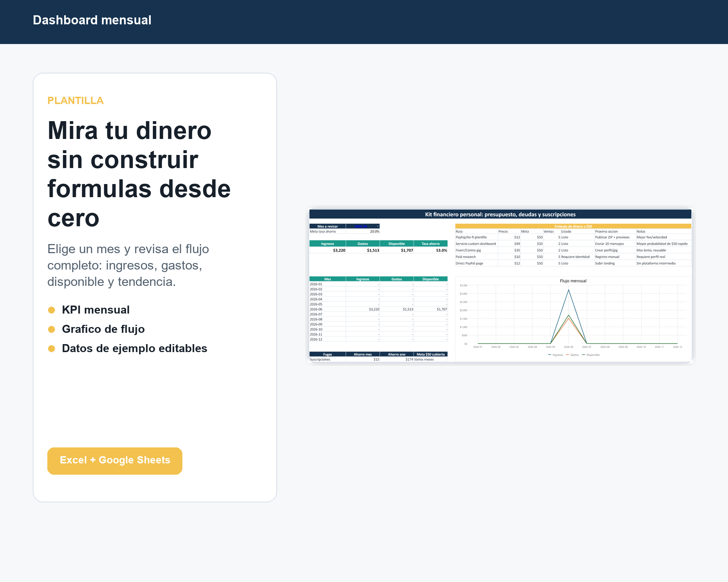The width and height of the screenshot is (728, 582).
Task: Click the bold $3,220 Ingresos KPI value
Action: click(339, 250)
